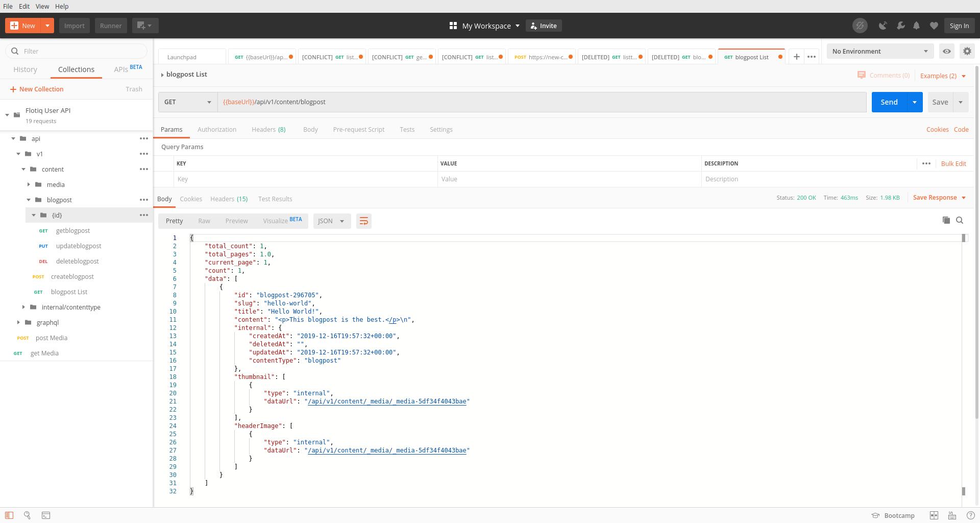This screenshot has height=523, width=980.
Task: Open more options for v1 folder
Action: coord(144,154)
